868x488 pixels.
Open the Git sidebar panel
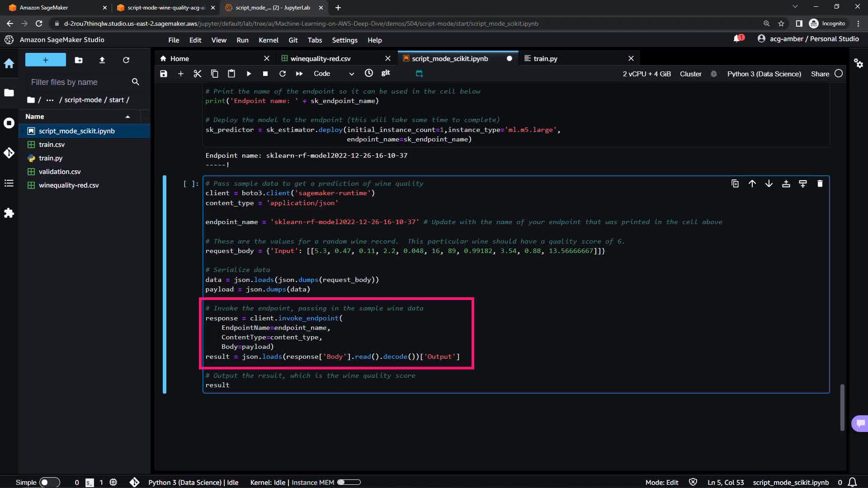coord(9,153)
